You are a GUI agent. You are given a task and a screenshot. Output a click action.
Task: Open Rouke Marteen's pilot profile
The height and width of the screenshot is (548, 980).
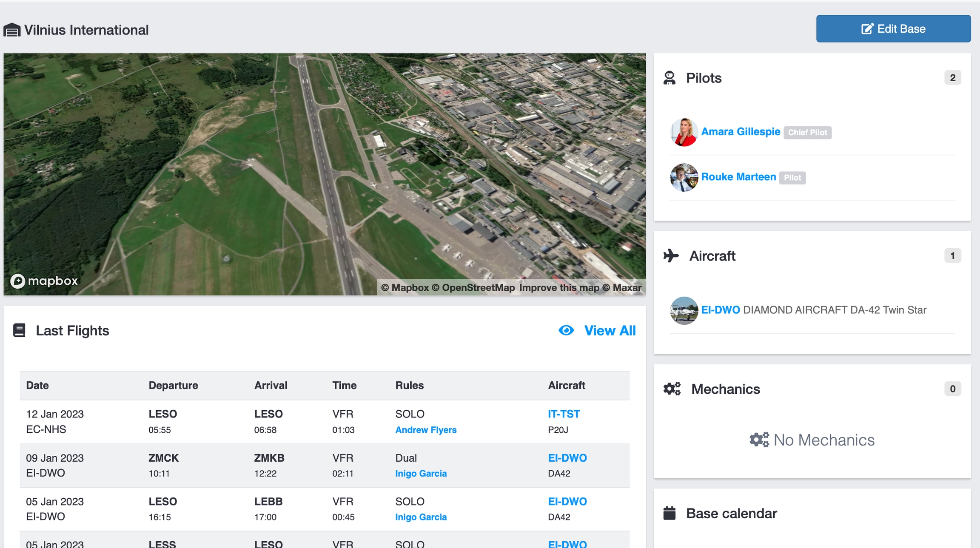pos(738,177)
